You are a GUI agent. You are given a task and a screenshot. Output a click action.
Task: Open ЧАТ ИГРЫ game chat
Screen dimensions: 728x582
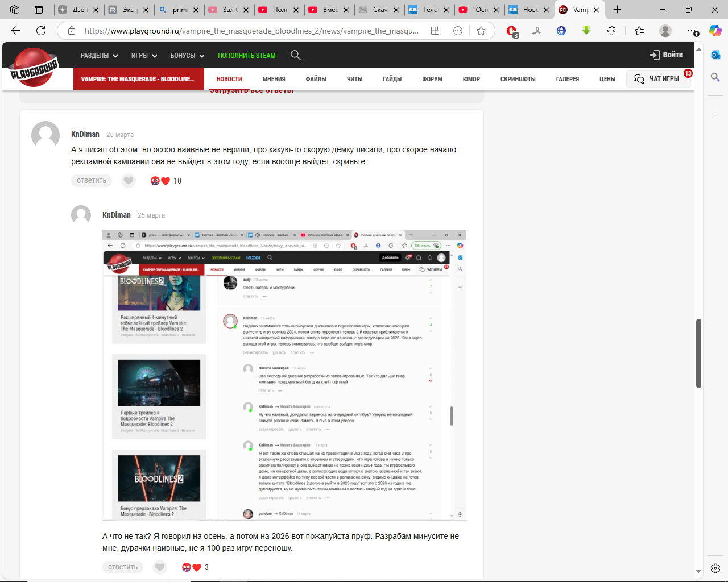coord(658,79)
